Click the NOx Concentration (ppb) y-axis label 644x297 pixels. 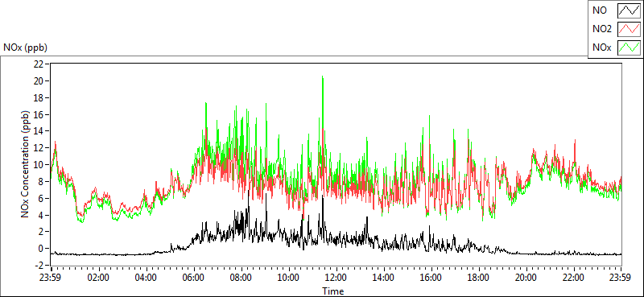25,163
